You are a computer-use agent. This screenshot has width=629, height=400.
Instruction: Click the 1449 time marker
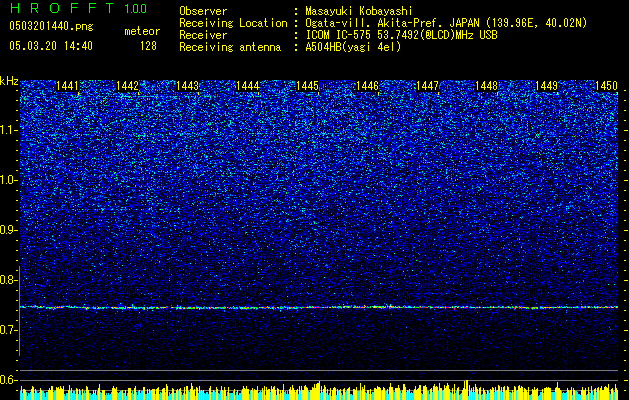(547, 86)
